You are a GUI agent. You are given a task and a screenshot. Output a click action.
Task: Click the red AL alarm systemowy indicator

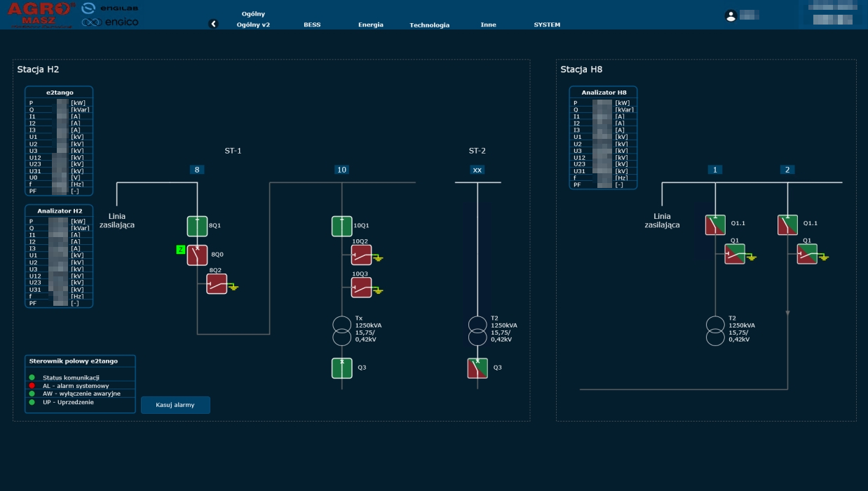[x=32, y=385]
